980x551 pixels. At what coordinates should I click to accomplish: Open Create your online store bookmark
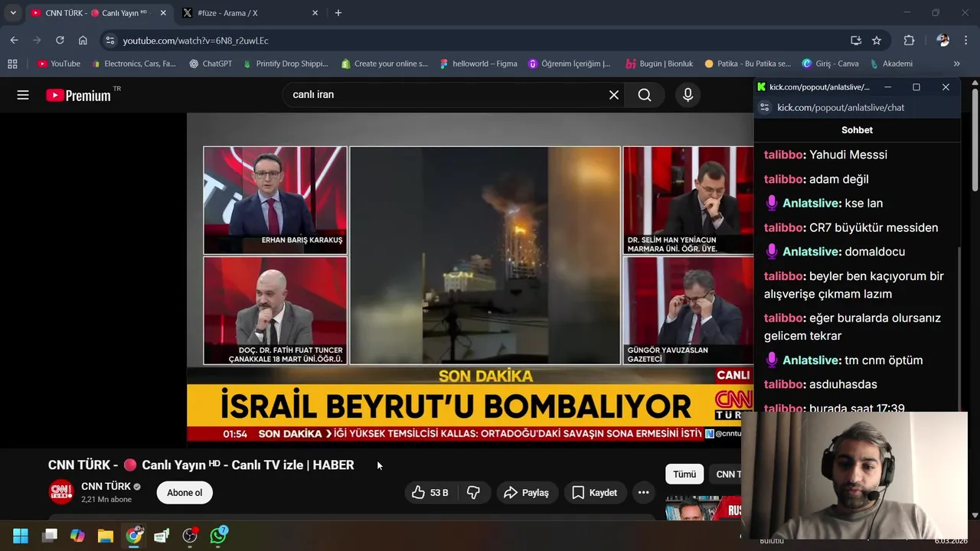(384, 64)
